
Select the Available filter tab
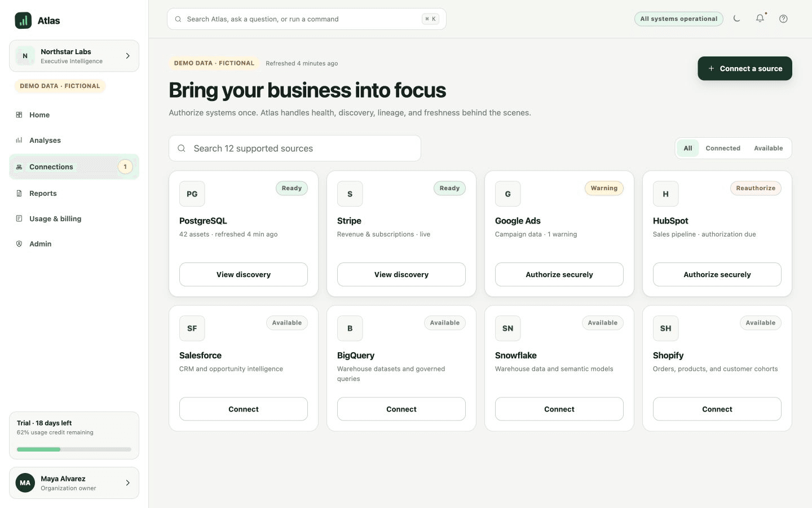click(x=769, y=148)
